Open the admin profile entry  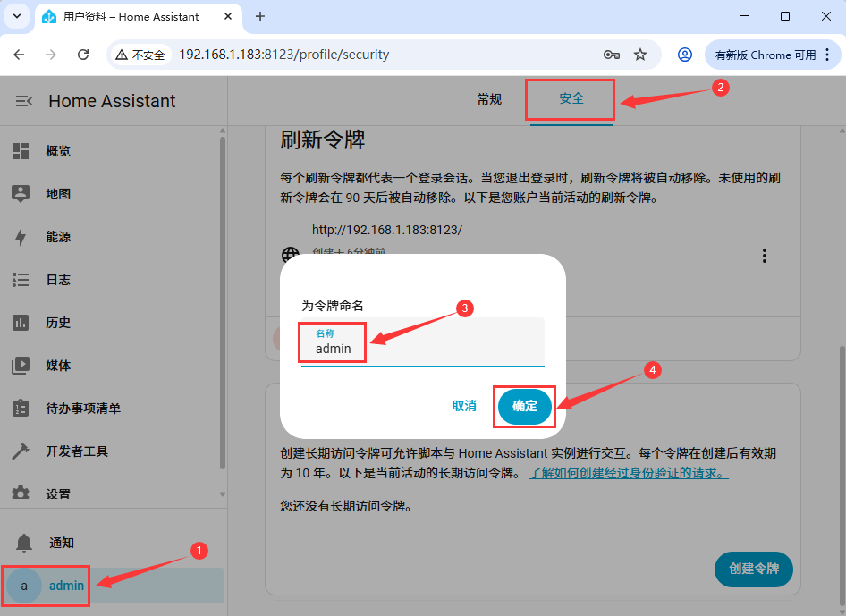pyautogui.click(x=114, y=586)
